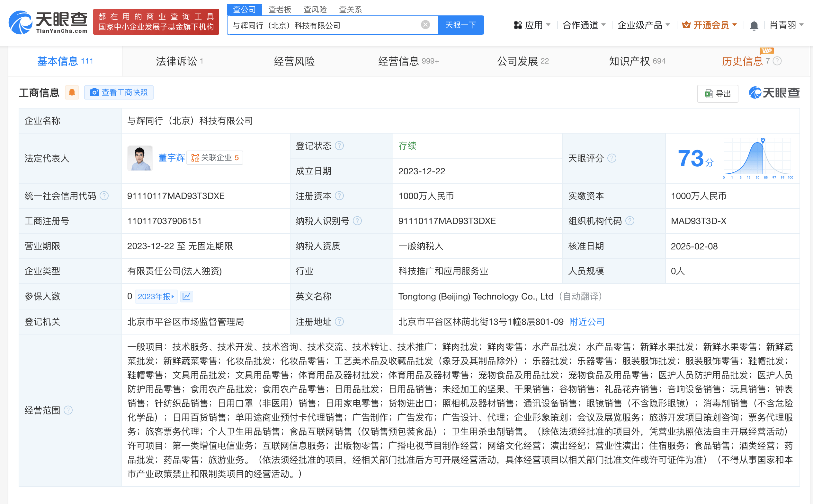Viewport: 813px width, 504px height.
Task: Click the orange alert bell beside 工商信息
Action: [x=72, y=92]
